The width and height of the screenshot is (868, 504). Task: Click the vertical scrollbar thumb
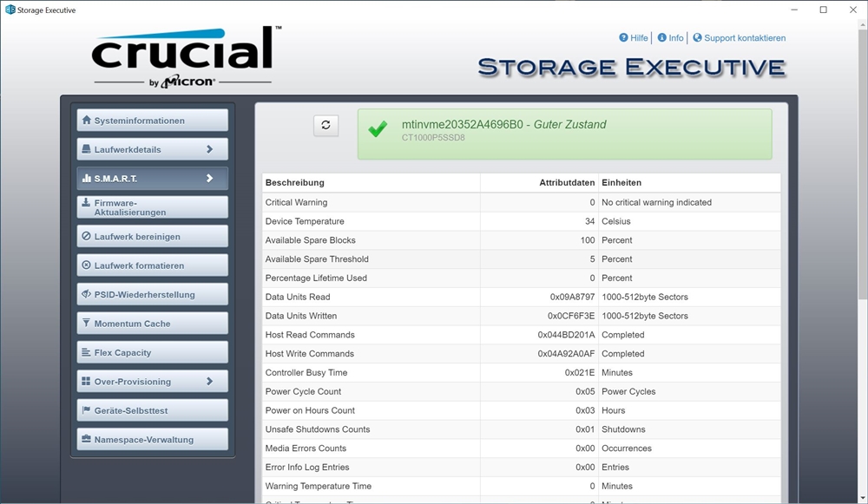(863, 162)
